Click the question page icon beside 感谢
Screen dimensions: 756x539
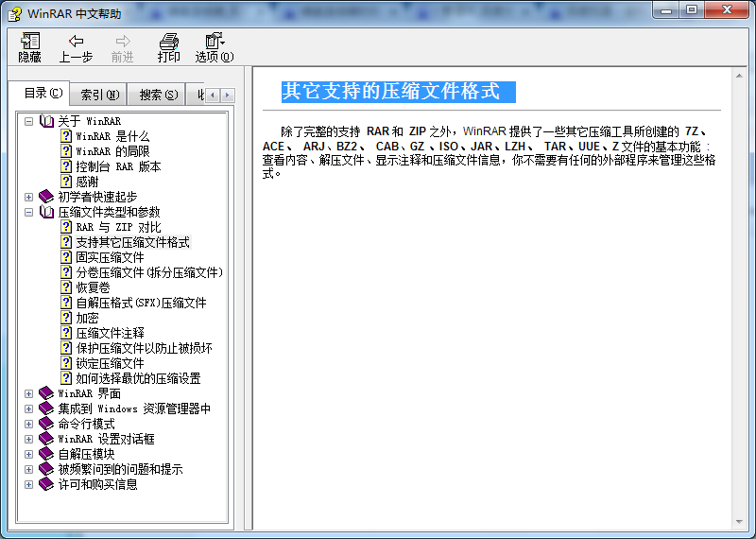(x=66, y=182)
